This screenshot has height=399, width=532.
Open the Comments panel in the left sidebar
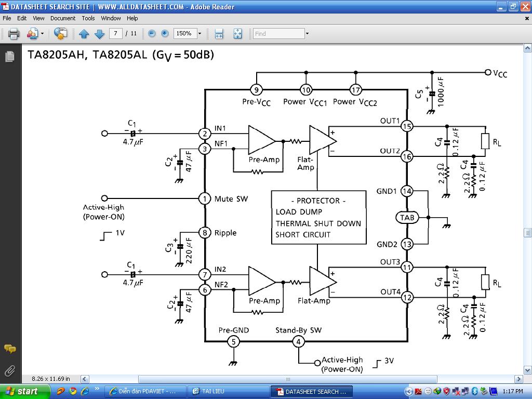[x=10, y=349]
